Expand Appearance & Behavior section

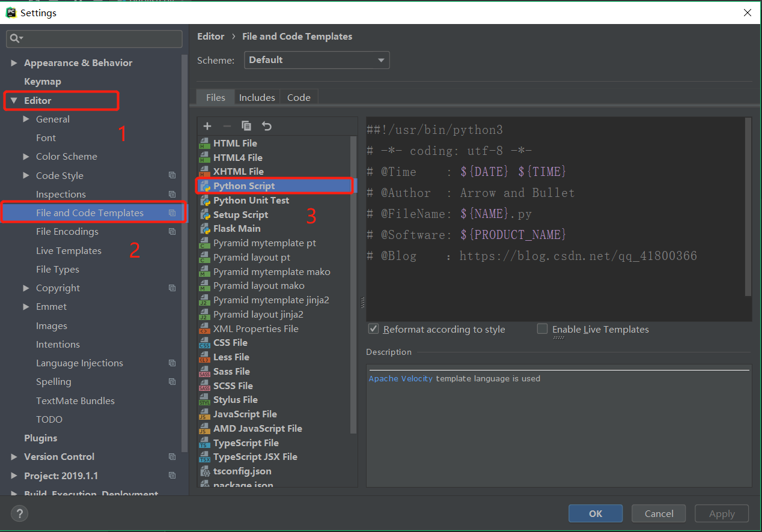coord(14,63)
